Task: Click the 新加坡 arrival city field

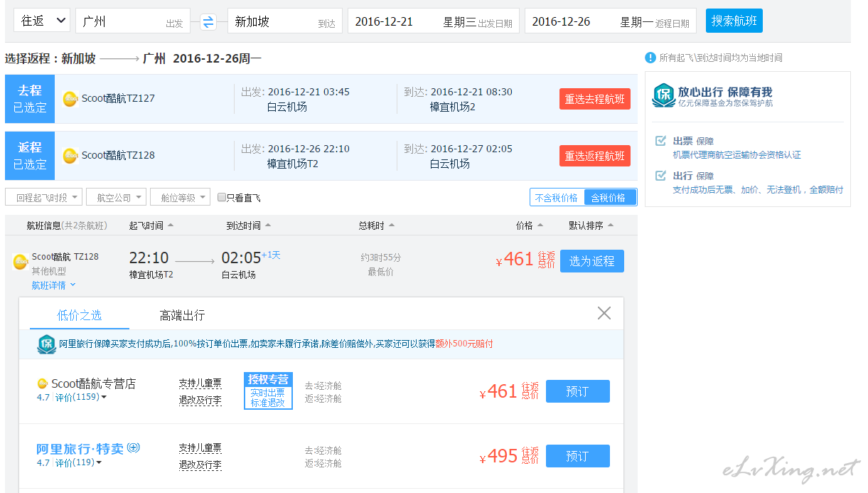Action: tap(284, 21)
